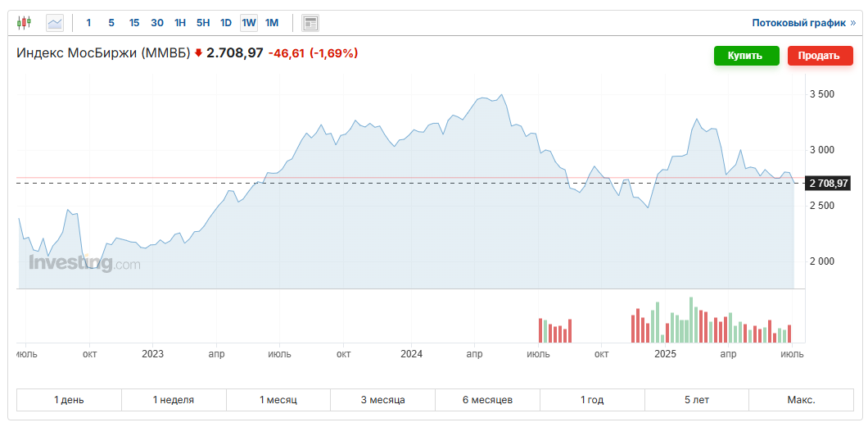Click the tallest green volume bar
This screenshot has height=427, width=868.
(x=691, y=320)
